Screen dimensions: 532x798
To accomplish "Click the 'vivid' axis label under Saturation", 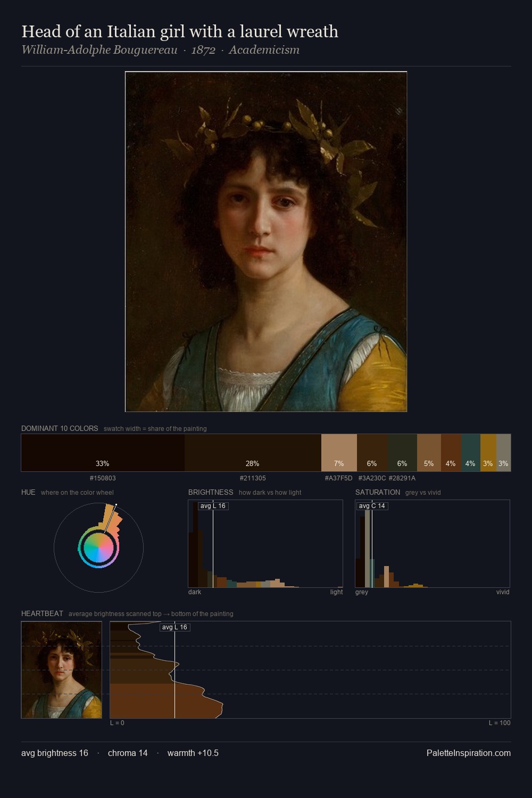I will point(503,592).
